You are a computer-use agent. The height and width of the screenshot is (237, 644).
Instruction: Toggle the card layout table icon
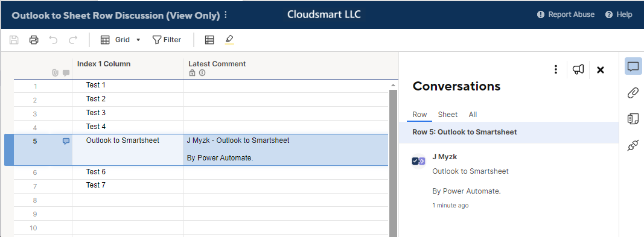point(209,40)
